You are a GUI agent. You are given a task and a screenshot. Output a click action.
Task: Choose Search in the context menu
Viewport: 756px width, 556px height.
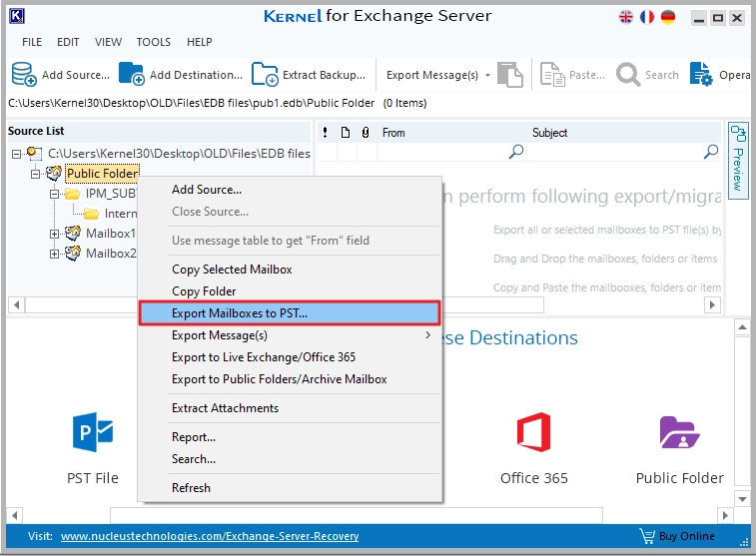(x=290, y=459)
